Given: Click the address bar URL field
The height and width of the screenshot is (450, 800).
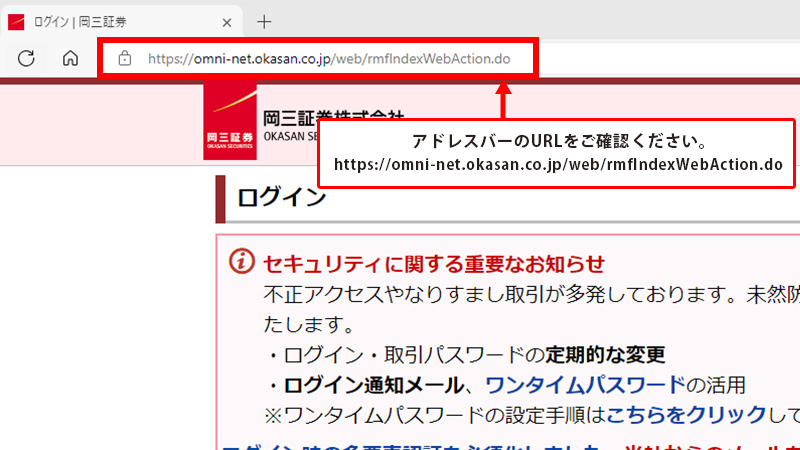Looking at the screenshot, I should tap(328, 58).
